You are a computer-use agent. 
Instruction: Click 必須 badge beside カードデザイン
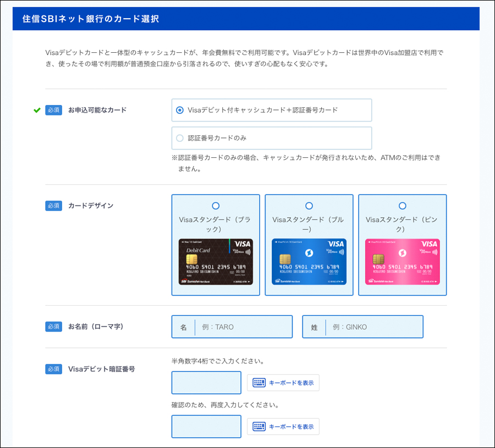click(x=54, y=206)
